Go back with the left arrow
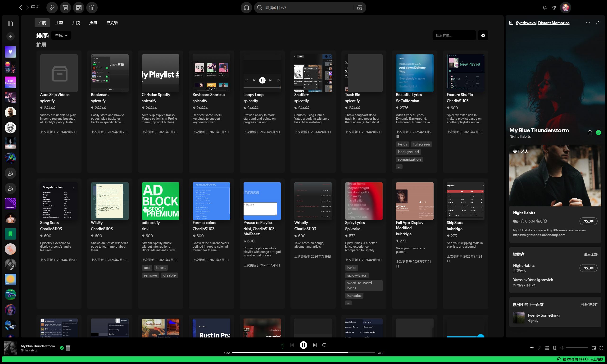Image resolution: width=607 pixels, height=364 pixels. 21,8
